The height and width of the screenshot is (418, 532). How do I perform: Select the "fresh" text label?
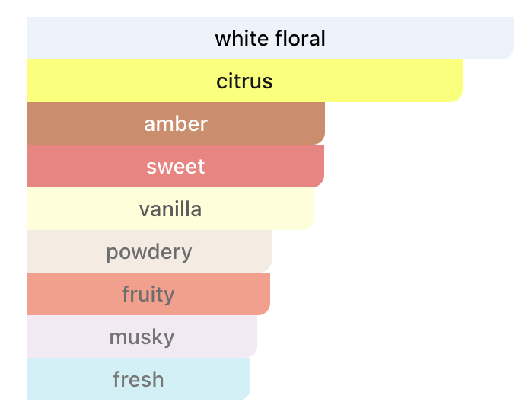click(x=139, y=379)
